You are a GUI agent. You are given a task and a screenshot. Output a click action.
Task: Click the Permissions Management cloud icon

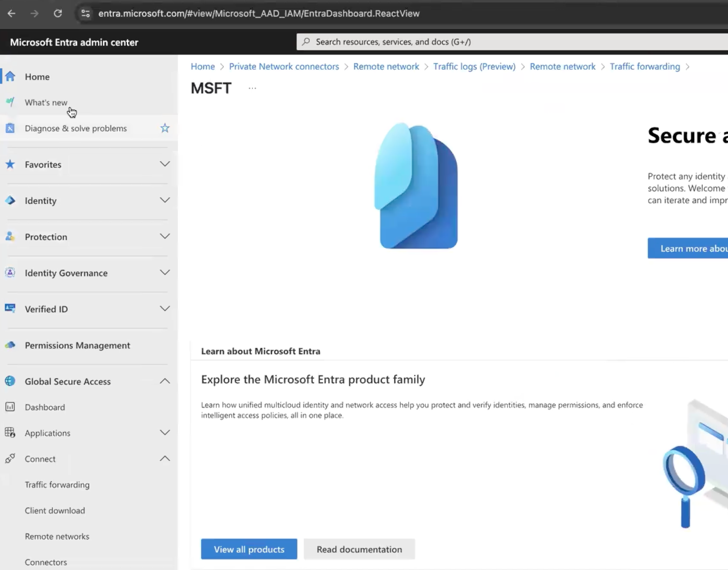(x=10, y=345)
